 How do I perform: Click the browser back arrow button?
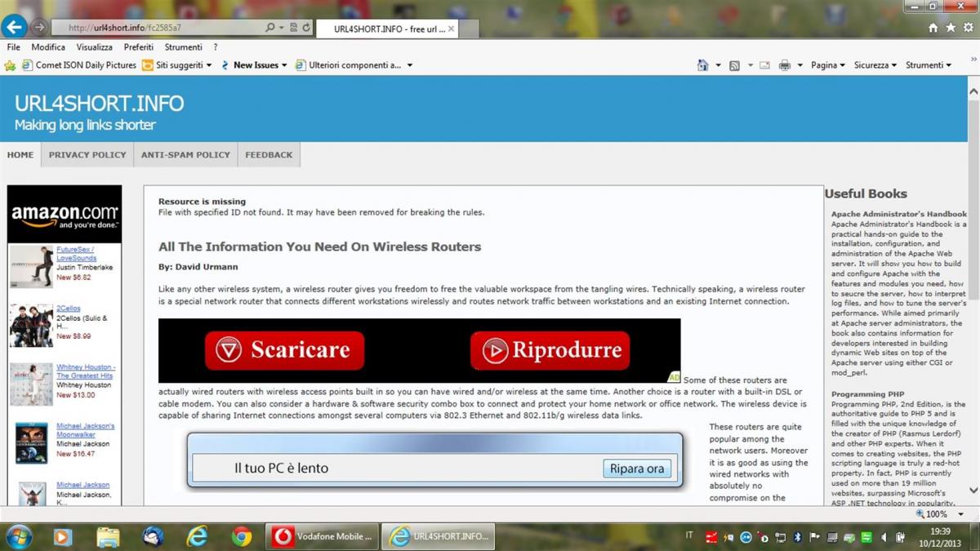click(x=14, y=27)
